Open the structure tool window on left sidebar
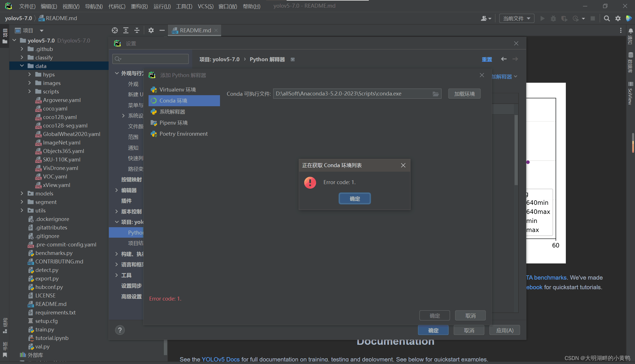Viewport: 635px width, 364px height. coord(5,325)
